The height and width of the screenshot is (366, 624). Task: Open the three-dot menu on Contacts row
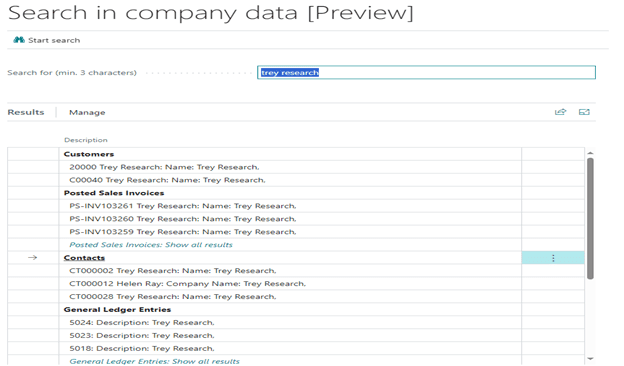[553, 258]
